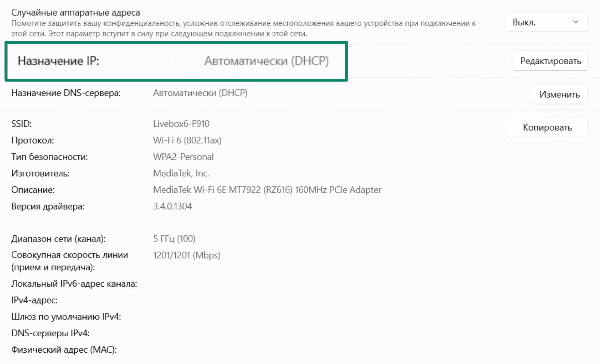Click the MediaTek Wi-Fi 6E adapter description

[267, 190]
